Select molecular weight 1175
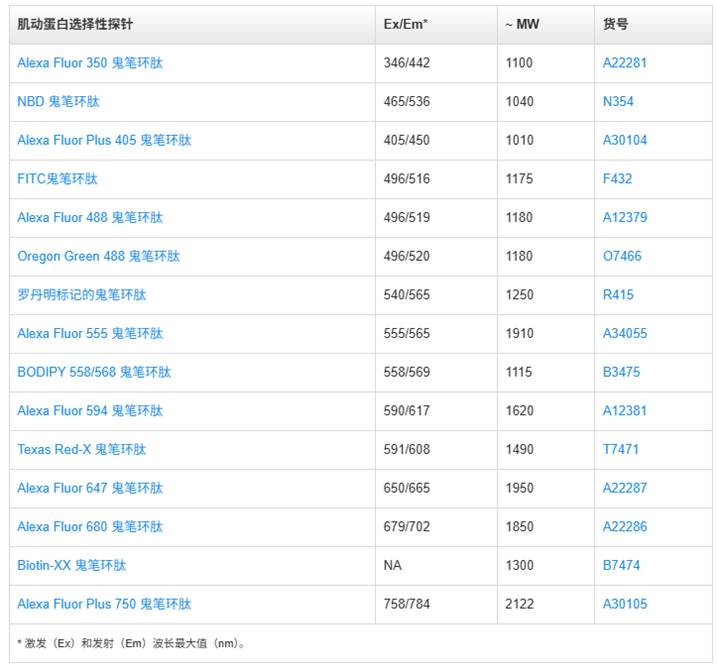 (519, 178)
